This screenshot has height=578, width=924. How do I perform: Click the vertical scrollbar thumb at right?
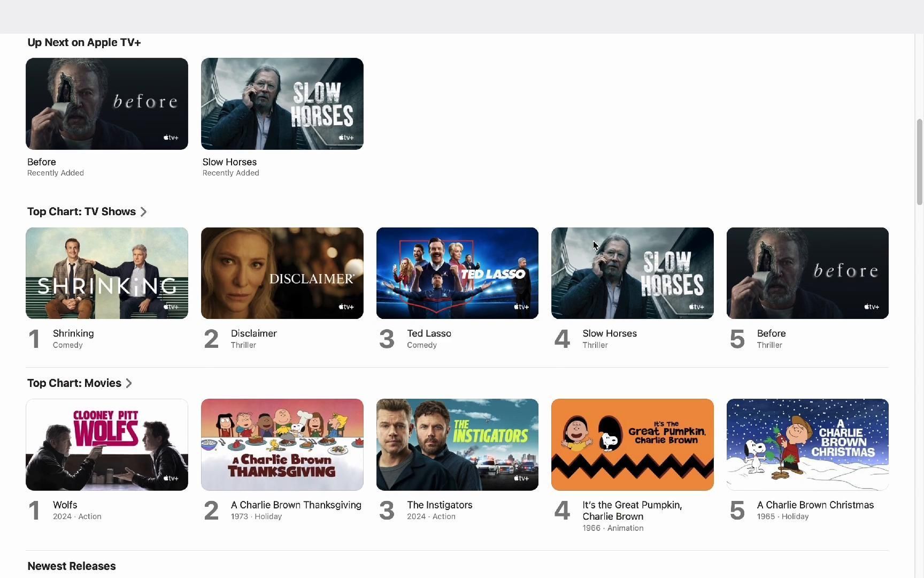pyautogui.click(x=920, y=162)
